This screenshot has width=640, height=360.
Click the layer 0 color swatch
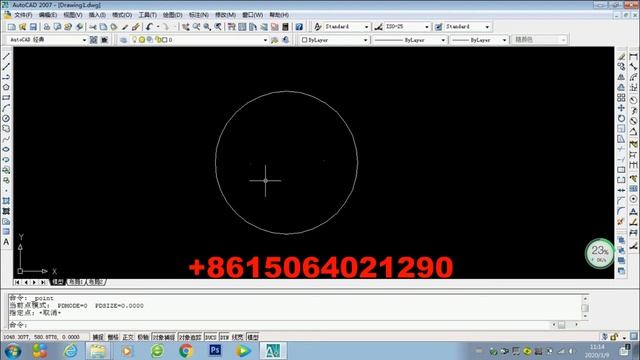(x=164, y=40)
